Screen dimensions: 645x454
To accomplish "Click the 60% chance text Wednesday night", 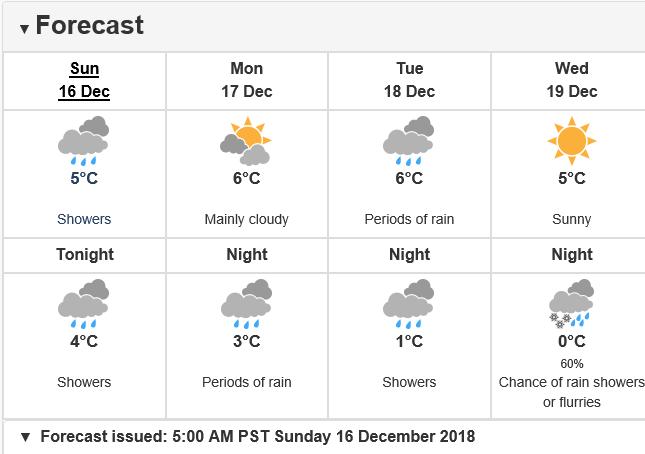I will [572, 364].
